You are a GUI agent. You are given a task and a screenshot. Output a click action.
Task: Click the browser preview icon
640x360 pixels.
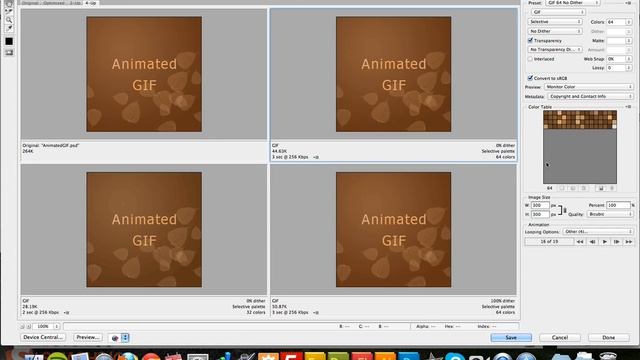coord(115,338)
